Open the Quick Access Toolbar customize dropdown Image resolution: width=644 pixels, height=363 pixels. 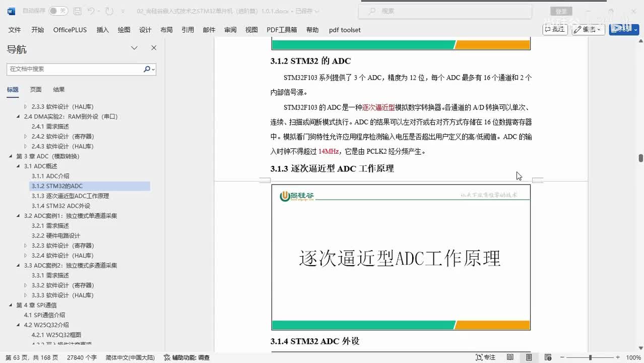coord(123,11)
